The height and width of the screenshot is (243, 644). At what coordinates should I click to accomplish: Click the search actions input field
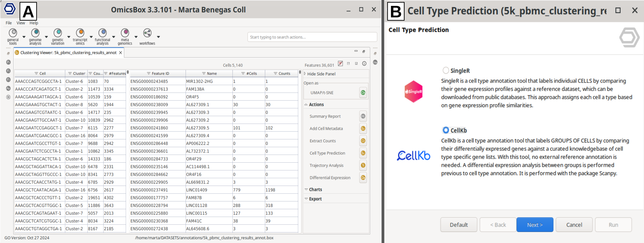point(312,37)
